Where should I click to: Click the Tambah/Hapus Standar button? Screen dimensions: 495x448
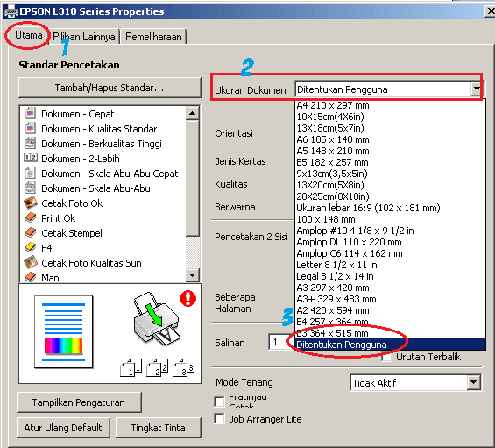pos(110,88)
